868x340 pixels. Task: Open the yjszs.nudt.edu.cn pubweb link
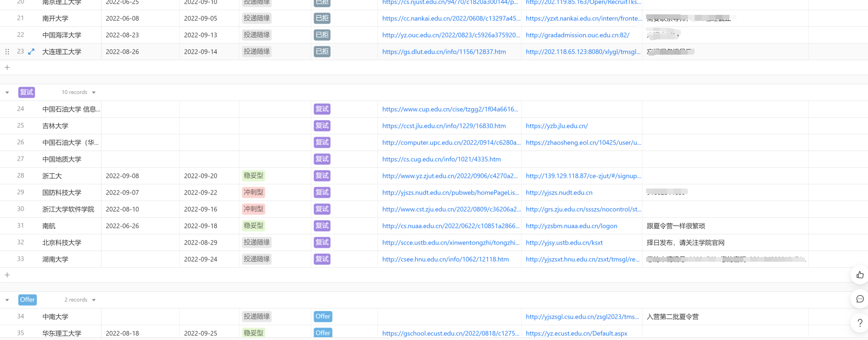tap(451, 193)
